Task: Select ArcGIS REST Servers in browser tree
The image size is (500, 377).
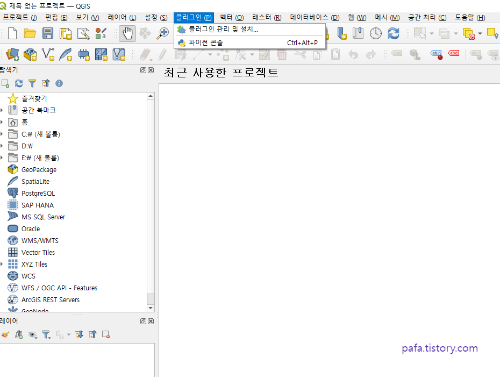Action: (x=51, y=300)
